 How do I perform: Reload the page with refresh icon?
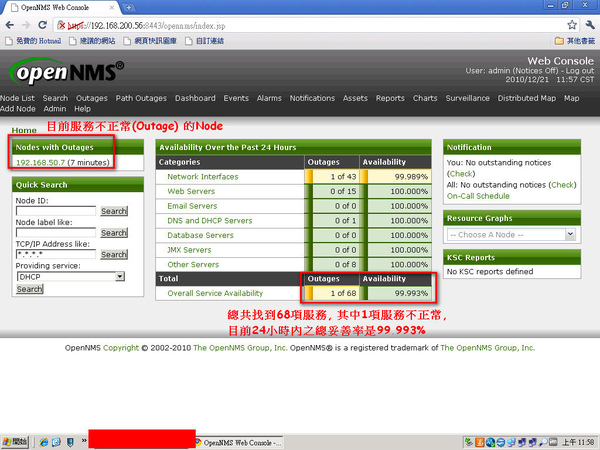pos(42,25)
